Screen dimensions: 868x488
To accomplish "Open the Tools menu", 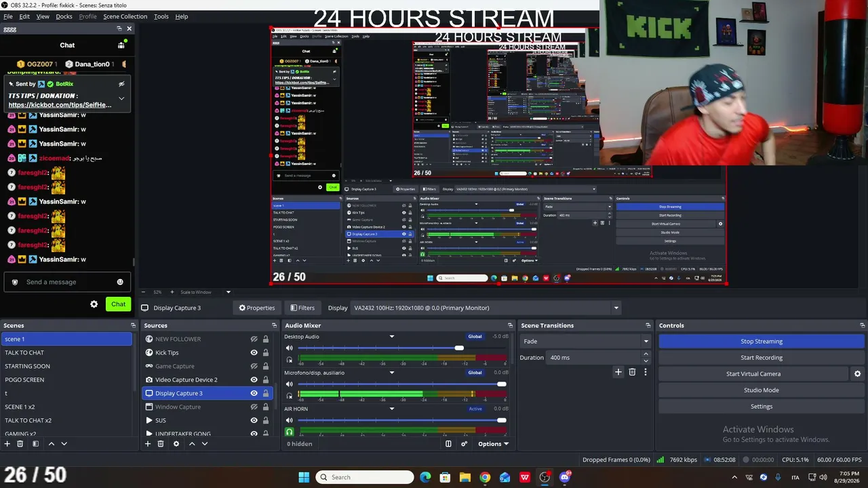I will 161,16.
